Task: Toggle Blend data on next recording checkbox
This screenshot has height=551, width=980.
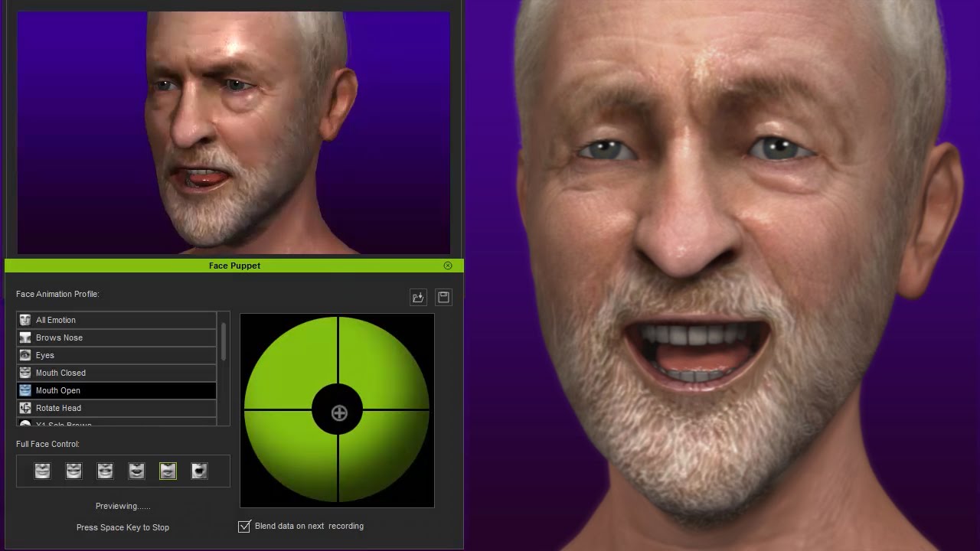Action: tap(244, 527)
